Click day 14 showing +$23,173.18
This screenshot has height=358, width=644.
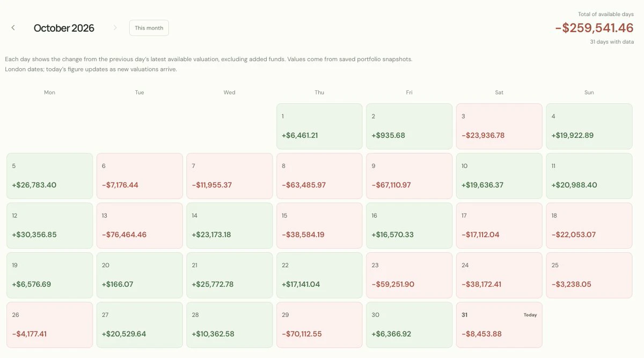coord(230,226)
